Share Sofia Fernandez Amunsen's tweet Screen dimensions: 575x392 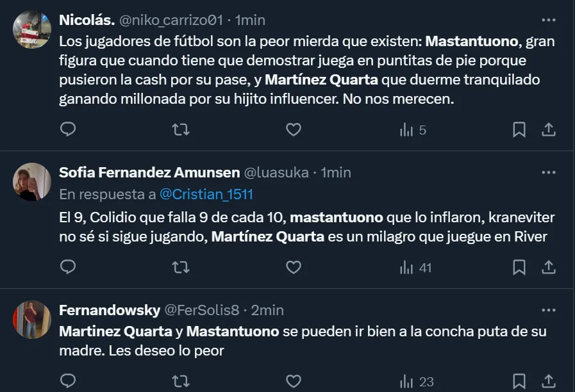[x=549, y=266]
